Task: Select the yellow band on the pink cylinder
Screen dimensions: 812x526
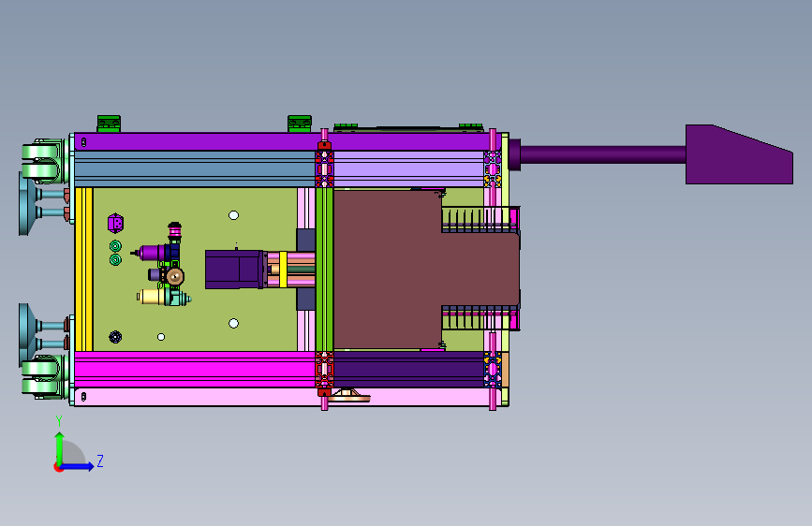Action: point(283,270)
